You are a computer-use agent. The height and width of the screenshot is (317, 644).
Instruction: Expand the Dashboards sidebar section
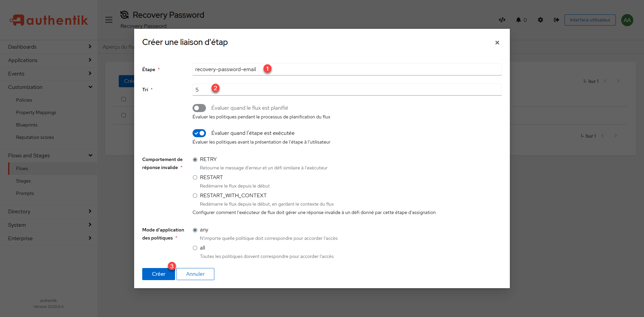(49, 47)
